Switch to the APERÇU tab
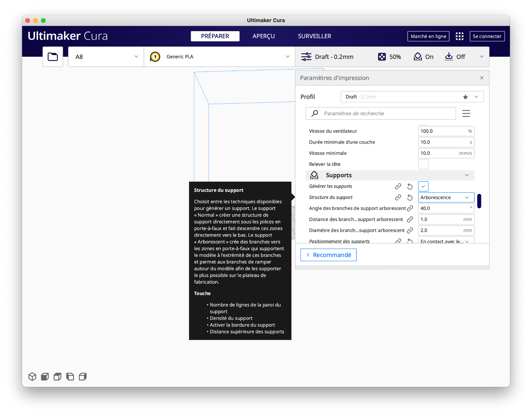The height and width of the screenshot is (416, 532). pos(263,36)
